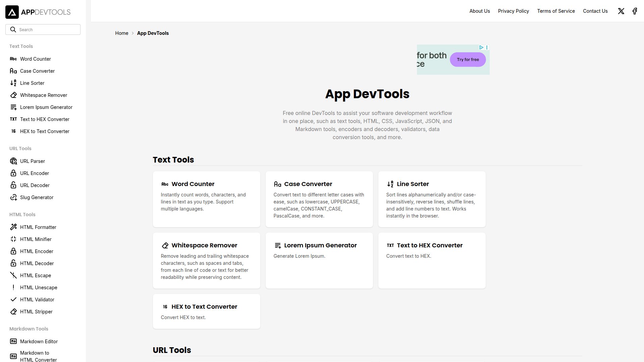
Task: Select HTML Minifier text in sidebar
Action: [x=36, y=239]
